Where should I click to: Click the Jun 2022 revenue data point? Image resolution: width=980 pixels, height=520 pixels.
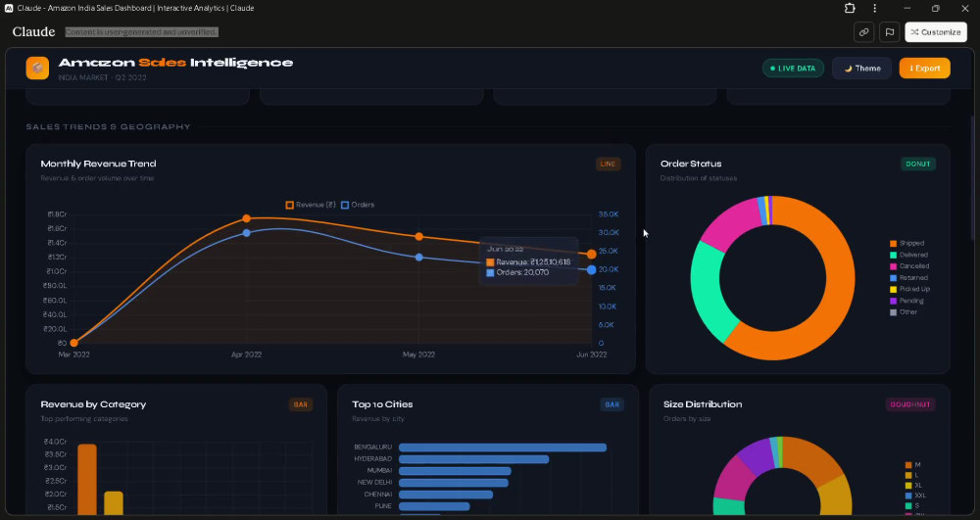(591, 254)
